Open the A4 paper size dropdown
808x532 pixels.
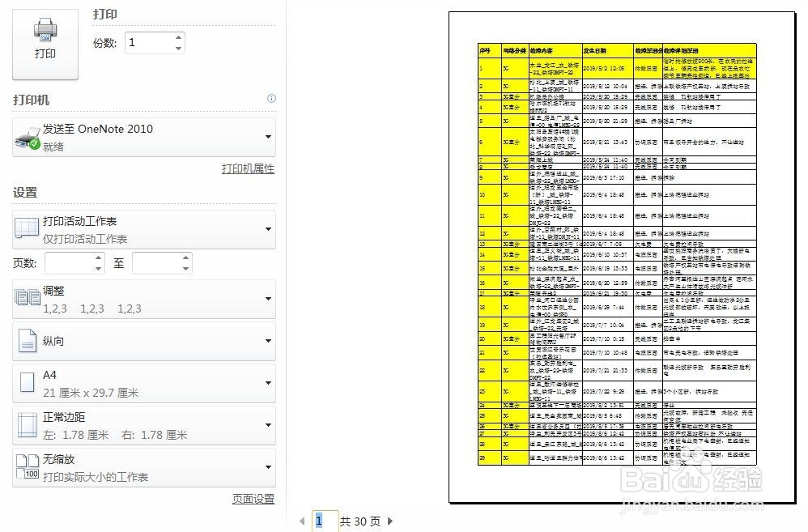point(144,384)
